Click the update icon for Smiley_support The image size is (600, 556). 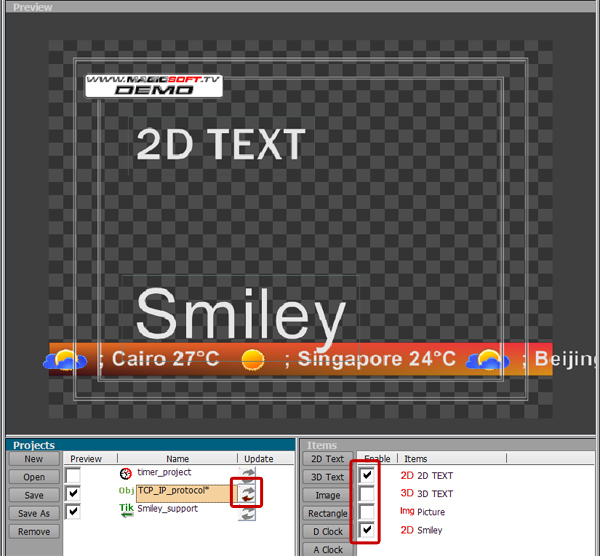point(247,513)
